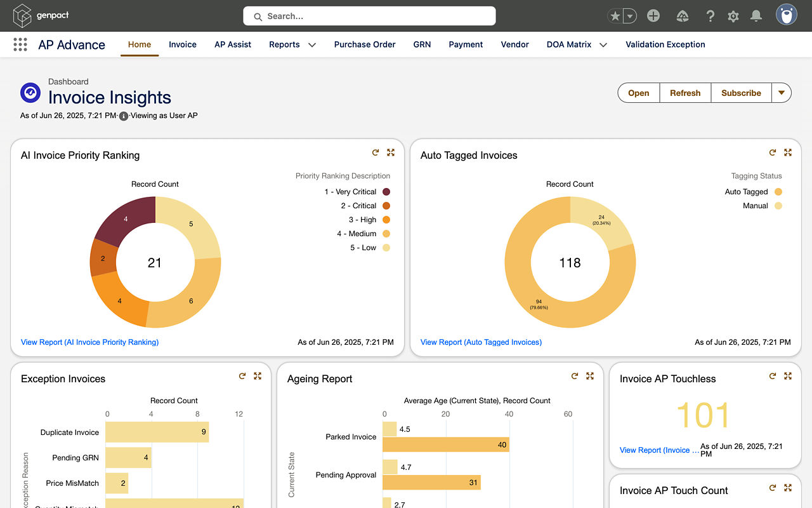Image resolution: width=812 pixels, height=508 pixels.
Task: Open the dropdown arrow beside Subscribe
Action: tap(782, 93)
